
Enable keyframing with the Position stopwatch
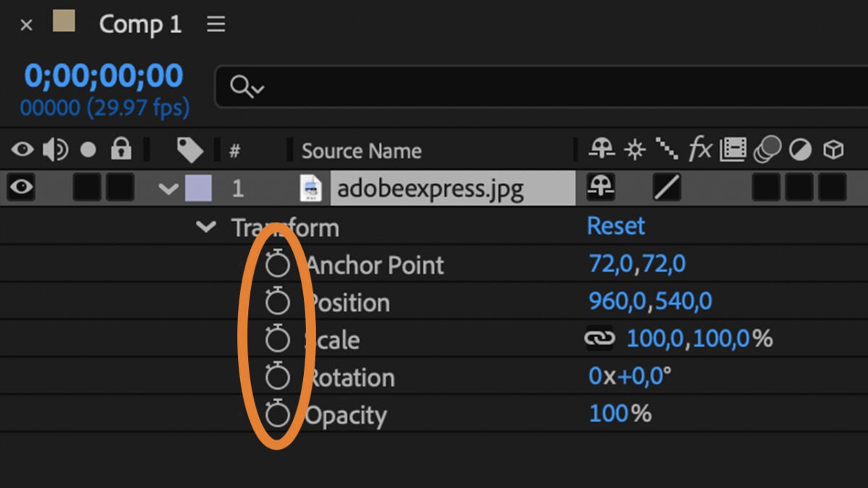[x=277, y=301]
